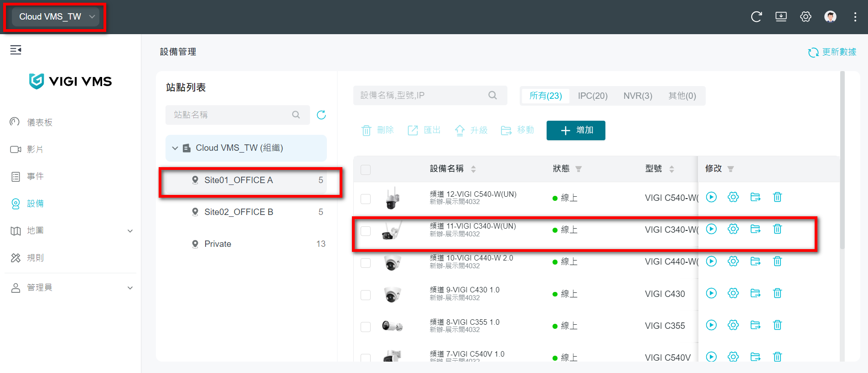This screenshot has height=373, width=868.
Task: Move VIGI C340-W device to another site
Action: point(755,229)
